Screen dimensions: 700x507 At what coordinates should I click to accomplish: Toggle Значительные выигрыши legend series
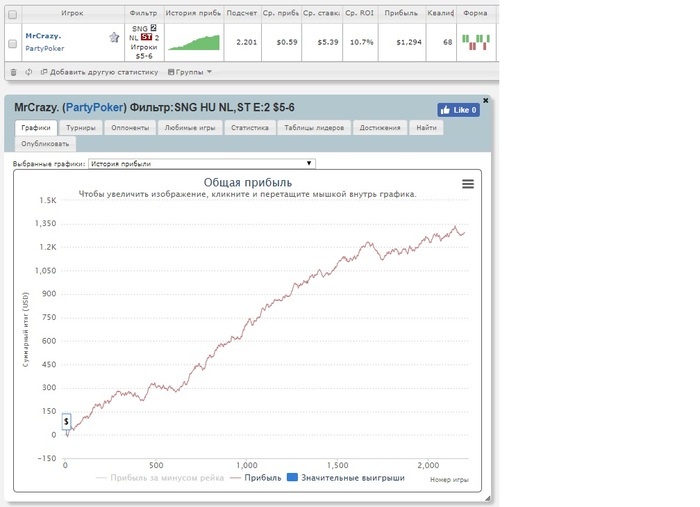pos(346,478)
